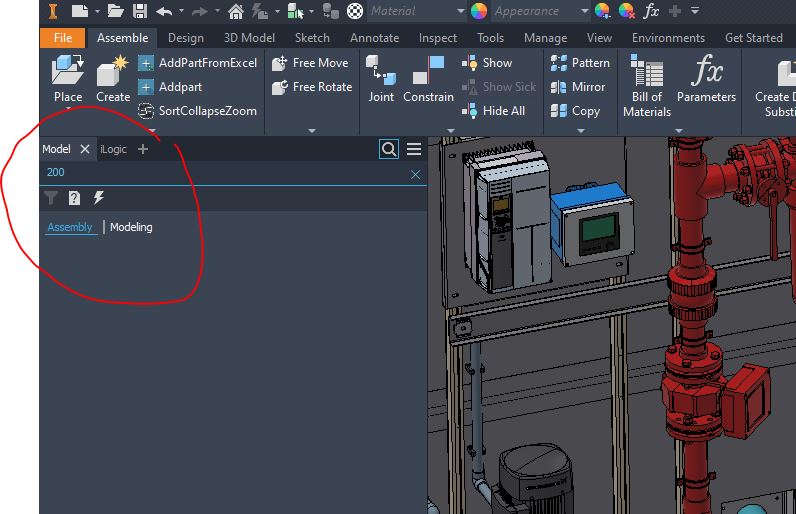Click Show relationships button
796x514 pixels.
pyautogui.click(x=487, y=63)
